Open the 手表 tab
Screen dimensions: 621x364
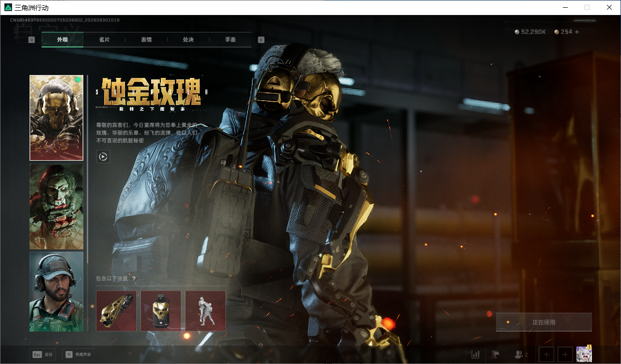pyautogui.click(x=231, y=40)
